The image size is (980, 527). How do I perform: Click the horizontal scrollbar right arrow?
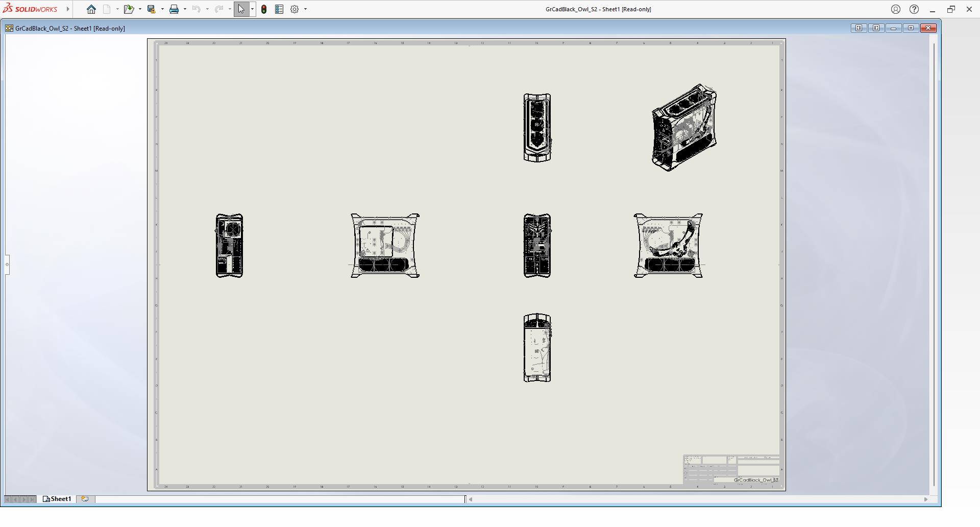pos(926,499)
